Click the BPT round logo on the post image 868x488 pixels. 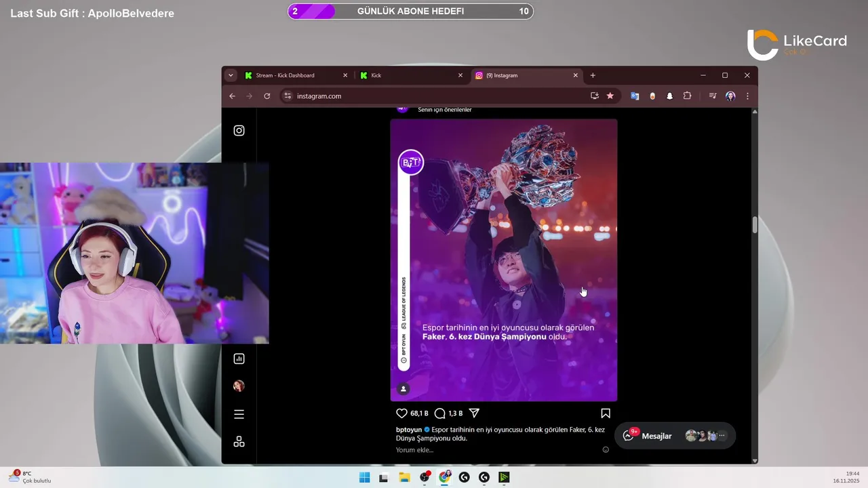point(411,162)
